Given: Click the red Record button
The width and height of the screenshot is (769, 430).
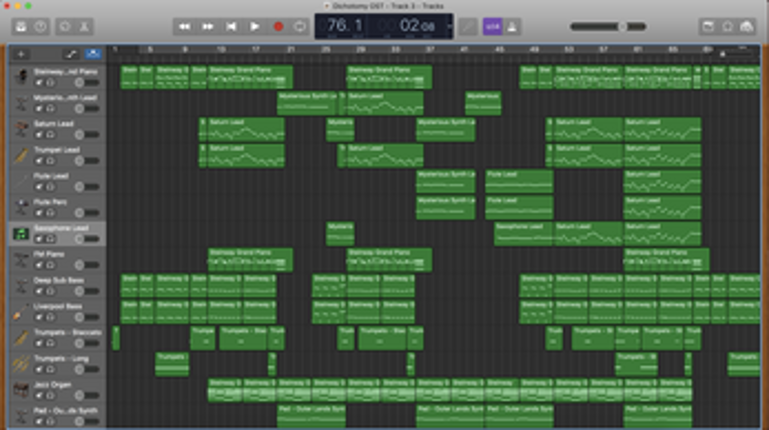Looking at the screenshot, I should [278, 26].
